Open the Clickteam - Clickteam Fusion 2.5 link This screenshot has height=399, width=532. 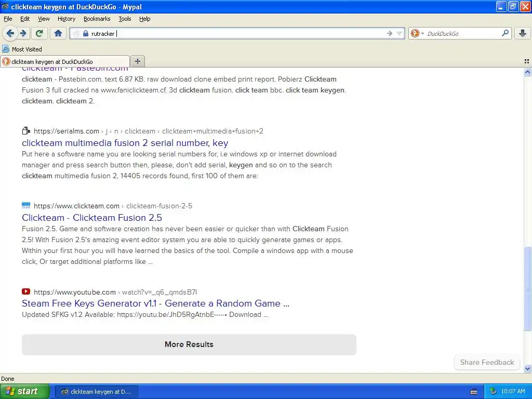[92, 218]
